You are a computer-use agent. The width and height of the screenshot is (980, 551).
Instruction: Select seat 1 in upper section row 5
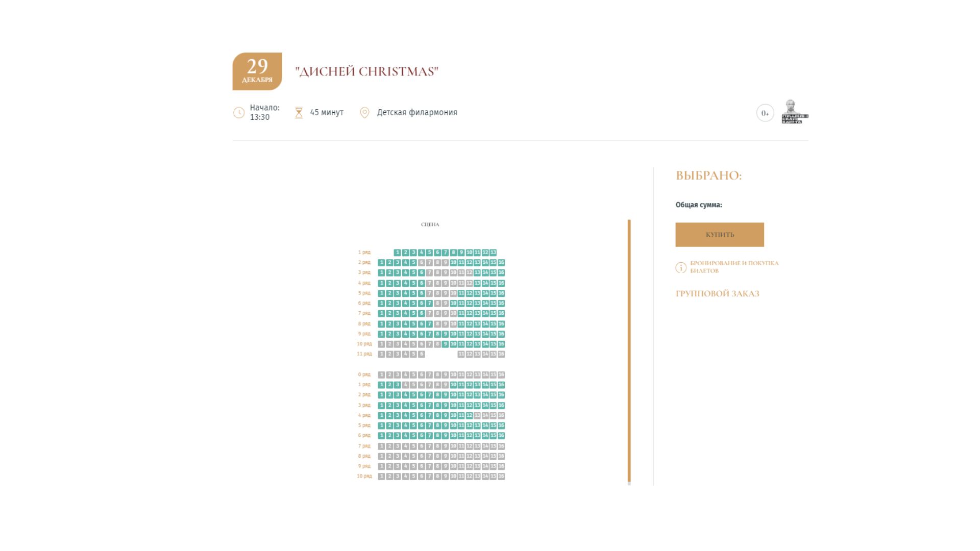(381, 293)
